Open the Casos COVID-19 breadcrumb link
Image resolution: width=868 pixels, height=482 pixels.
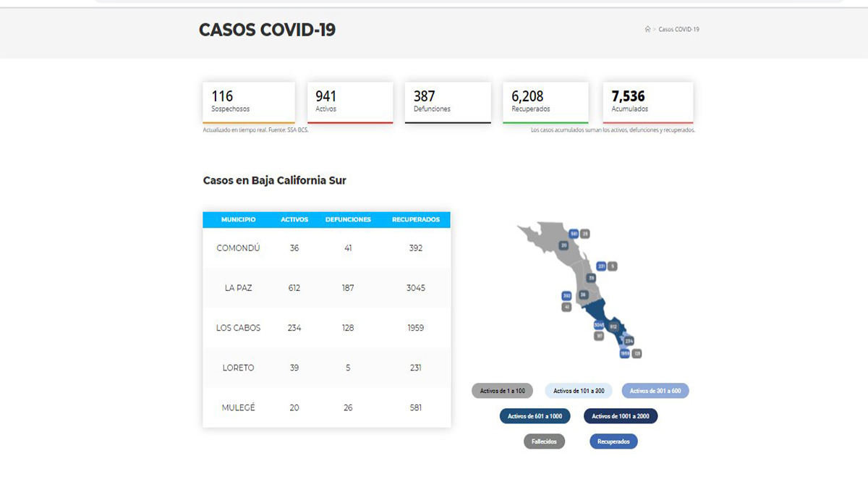pos(678,30)
